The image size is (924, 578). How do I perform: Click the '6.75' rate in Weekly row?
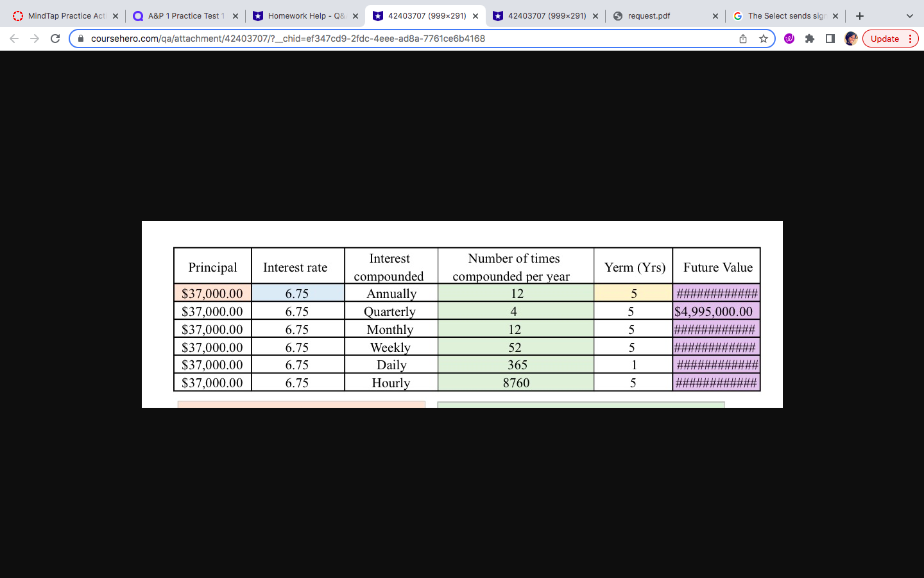tap(297, 347)
